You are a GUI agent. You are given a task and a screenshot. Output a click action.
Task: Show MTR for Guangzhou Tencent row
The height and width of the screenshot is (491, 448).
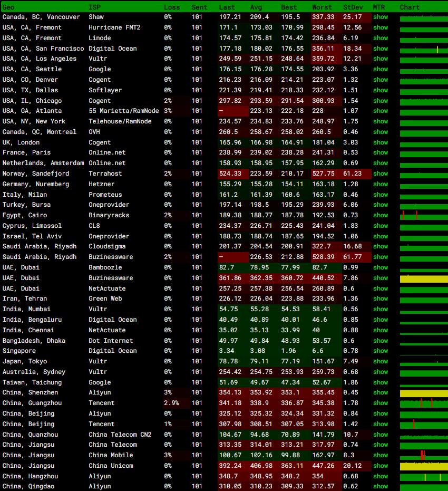[x=381, y=403]
